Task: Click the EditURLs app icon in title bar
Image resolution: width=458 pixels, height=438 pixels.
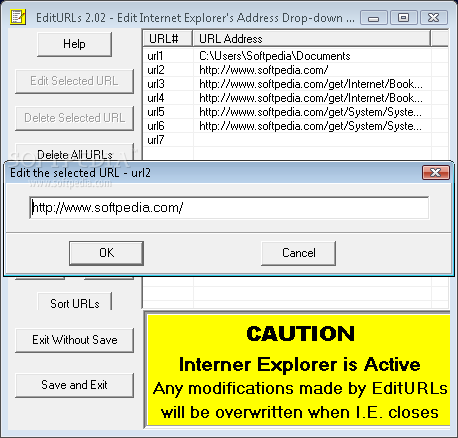Action: (18, 17)
